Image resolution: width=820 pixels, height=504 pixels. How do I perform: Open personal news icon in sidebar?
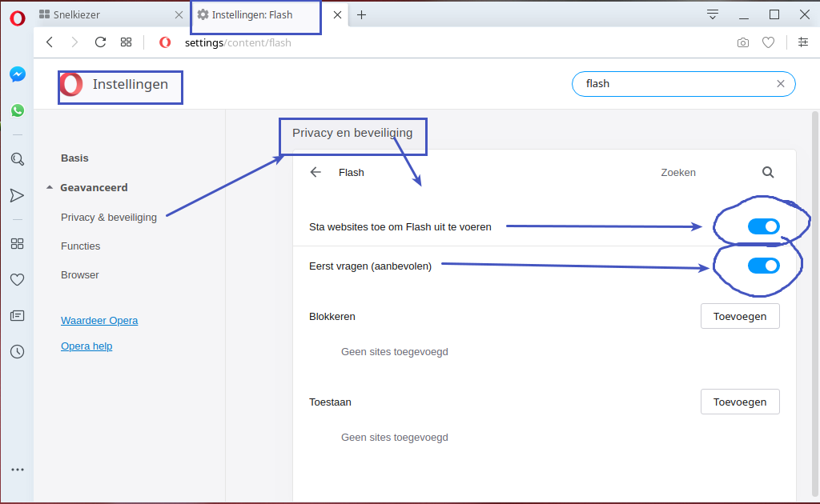pos(18,315)
